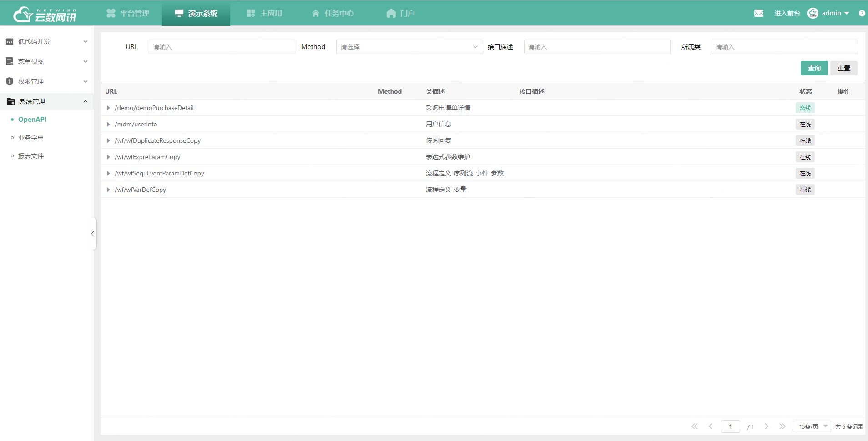Toggle the 离线 status badge for demoPurchaseDetail

[804, 108]
